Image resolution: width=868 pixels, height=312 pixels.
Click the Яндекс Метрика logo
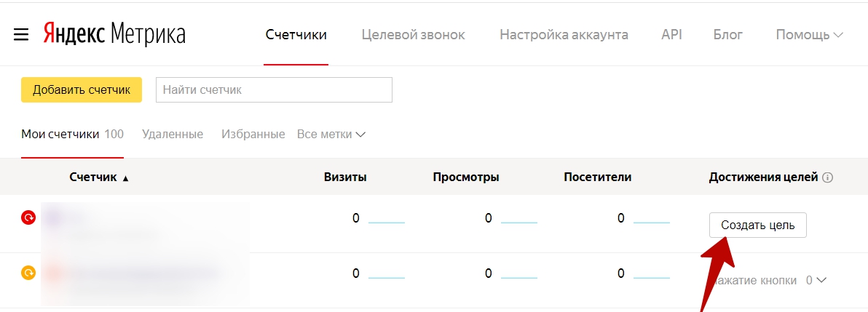point(114,34)
